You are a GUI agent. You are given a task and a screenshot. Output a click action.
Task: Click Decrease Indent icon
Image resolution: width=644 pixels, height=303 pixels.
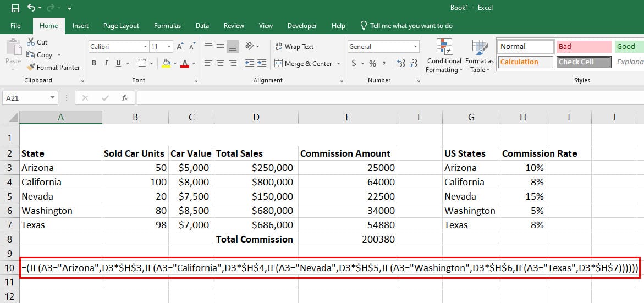click(x=250, y=63)
